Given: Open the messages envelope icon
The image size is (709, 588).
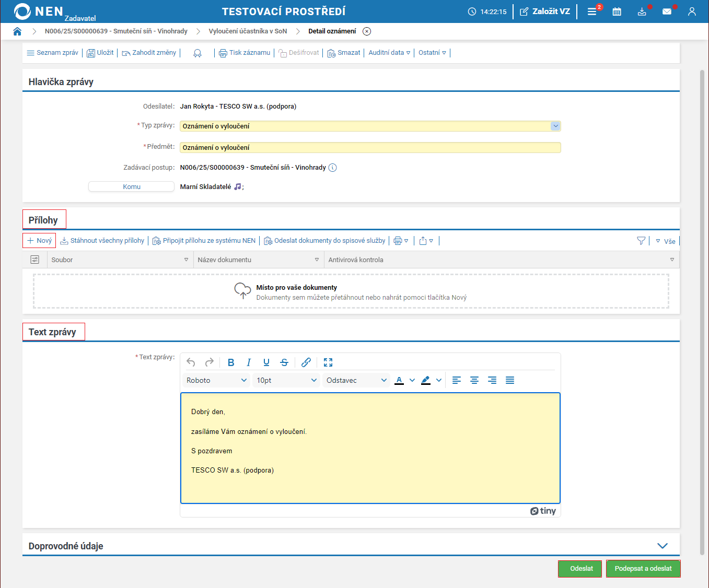Looking at the screenshot, I should (667, 11).
